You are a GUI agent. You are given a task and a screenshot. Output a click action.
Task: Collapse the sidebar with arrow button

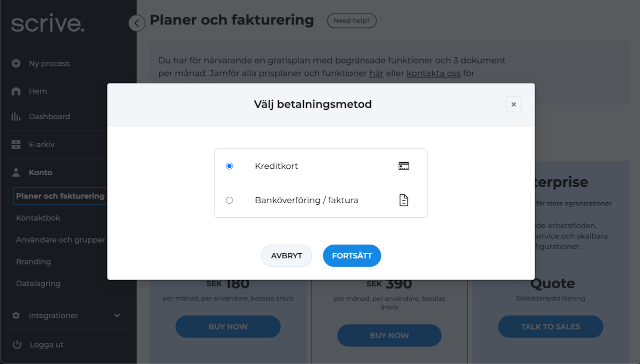(136, 22)
